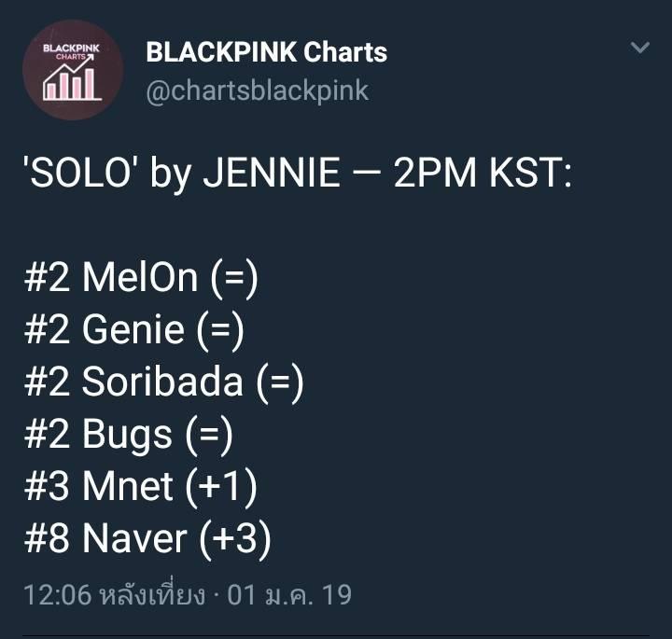Select the Mnet chart word
Viewport: 672px width, 639px height.
[128, 487]
